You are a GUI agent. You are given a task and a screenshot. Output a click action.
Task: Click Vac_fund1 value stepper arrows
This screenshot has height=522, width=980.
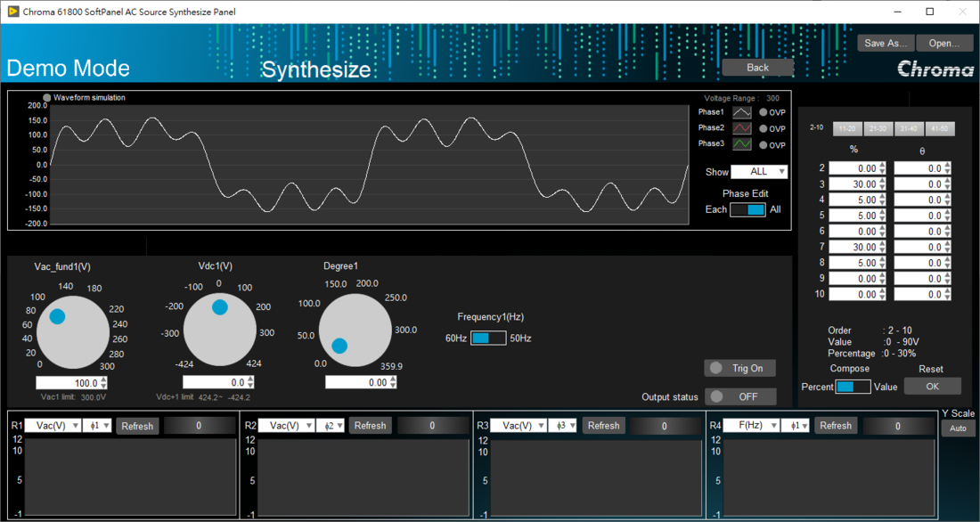(103, 383)
